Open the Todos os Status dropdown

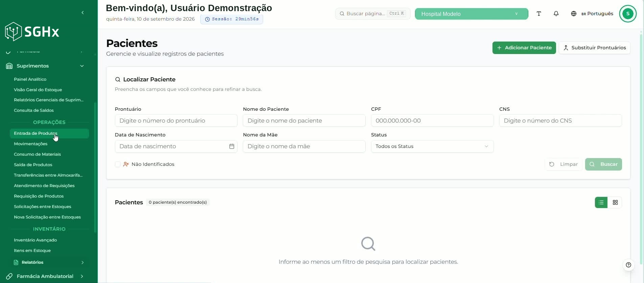click(432, 146)
